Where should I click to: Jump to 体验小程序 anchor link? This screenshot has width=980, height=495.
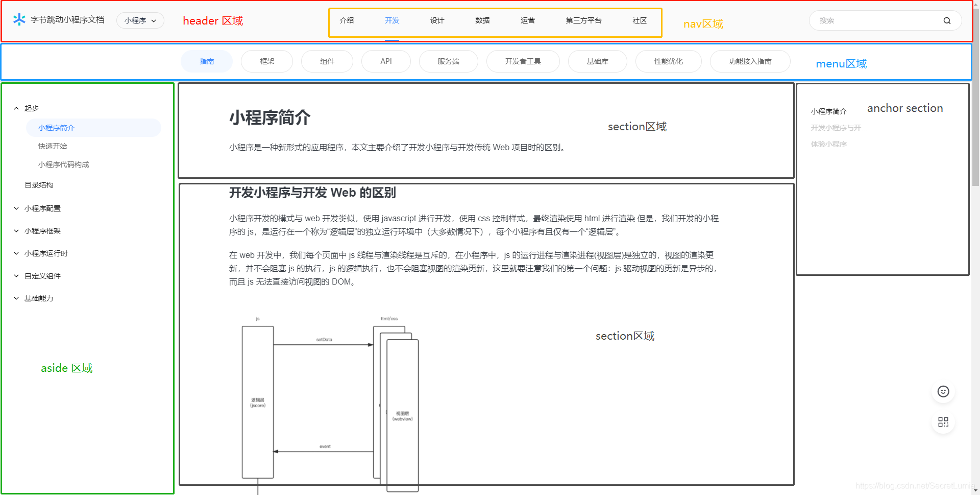pos(828,144)
